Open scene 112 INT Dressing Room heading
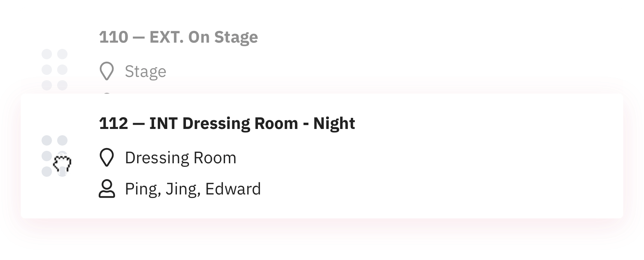This screenshot has height=260, width=644. coord(227,123)
